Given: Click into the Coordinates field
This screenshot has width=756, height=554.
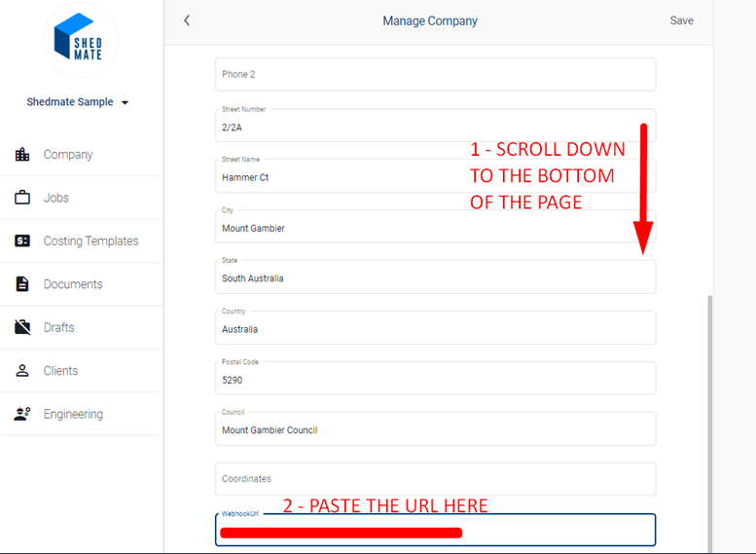Looking at the screenshot, I should [435, 479].
